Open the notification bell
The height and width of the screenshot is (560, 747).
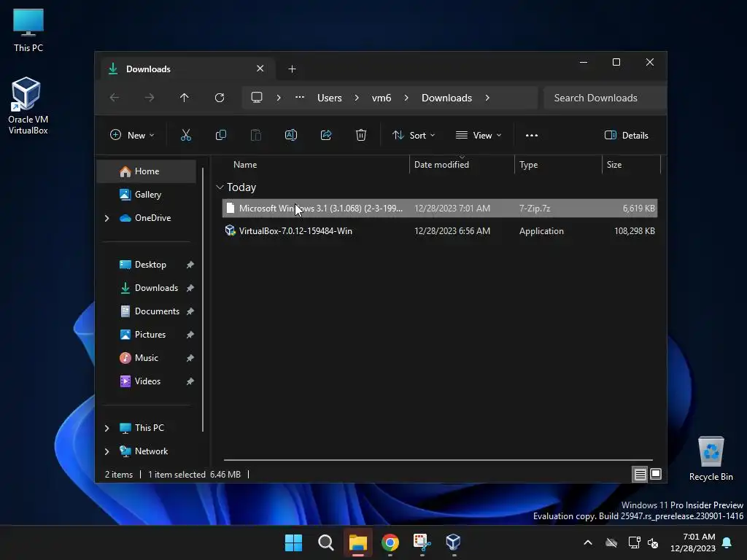pyautogui.click(x=727, y=542)
